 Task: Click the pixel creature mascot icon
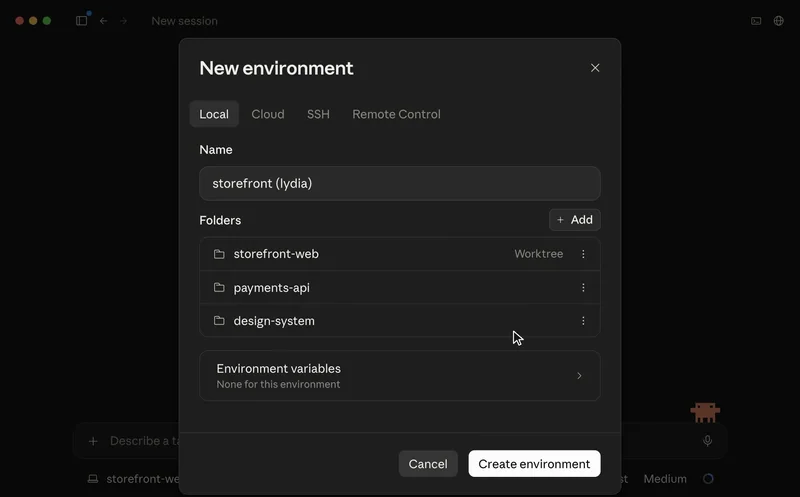(705, 412)
